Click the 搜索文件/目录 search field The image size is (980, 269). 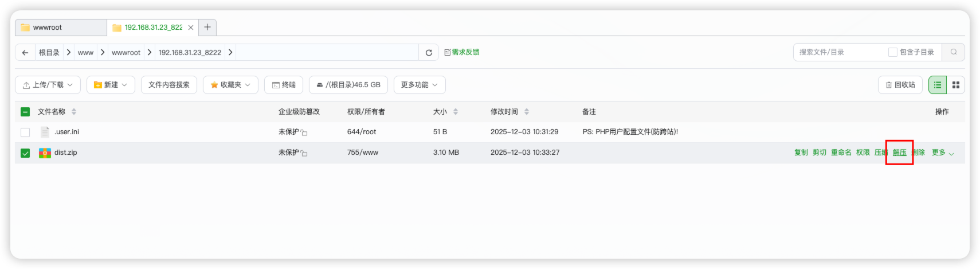click(840, 52)
